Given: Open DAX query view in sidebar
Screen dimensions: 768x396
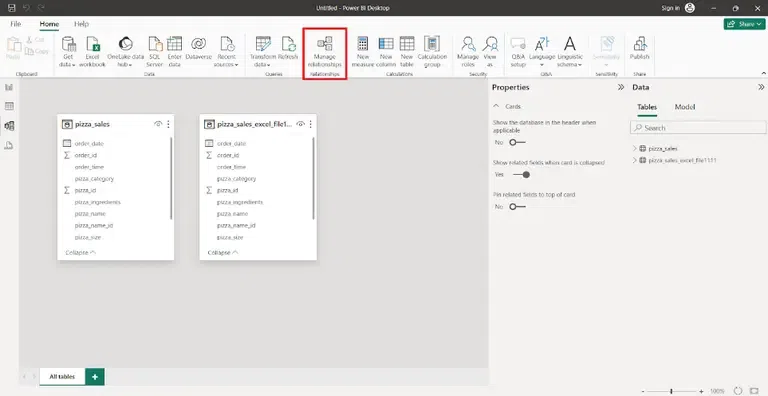Looking at the screenshot, I should [9, 146].
